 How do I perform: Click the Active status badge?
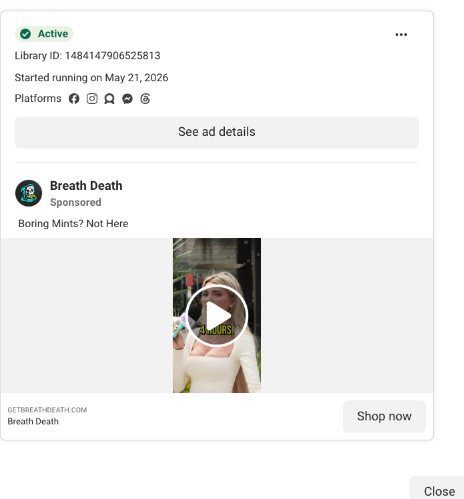click(44, 34)
